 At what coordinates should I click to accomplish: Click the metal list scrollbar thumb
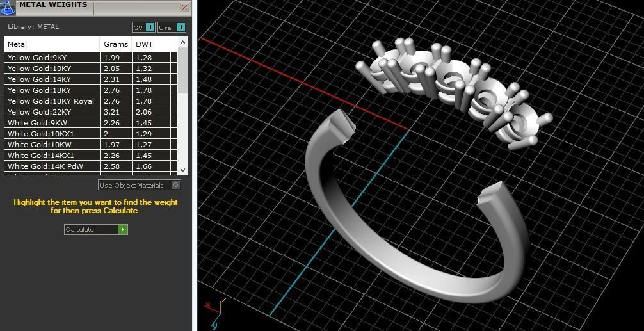tap(183, 70)
